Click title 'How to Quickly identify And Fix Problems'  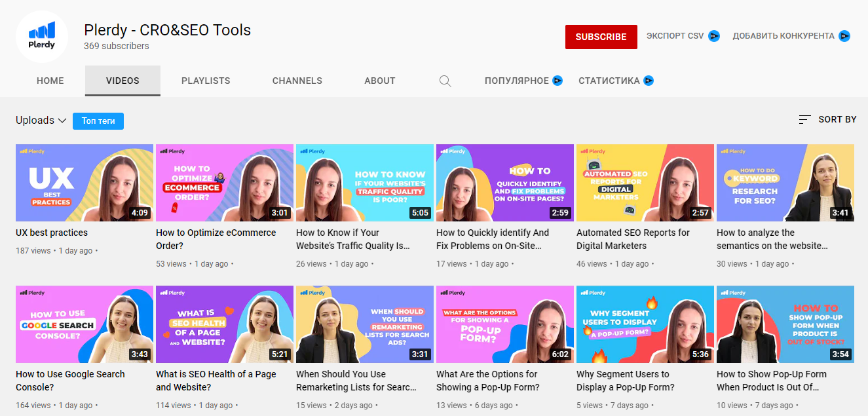493,239
